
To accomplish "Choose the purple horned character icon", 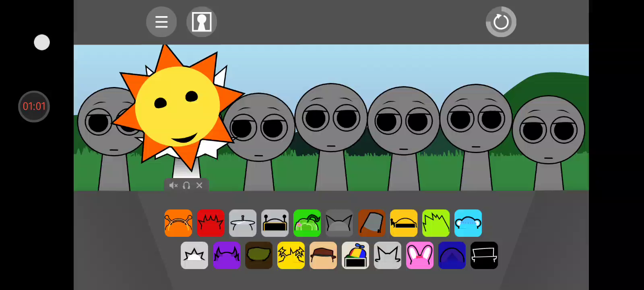I will (227, 255).
